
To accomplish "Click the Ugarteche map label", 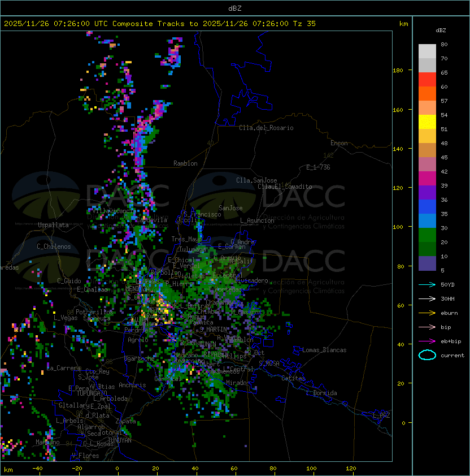I will pyautogui.click(x=140, y=358).
